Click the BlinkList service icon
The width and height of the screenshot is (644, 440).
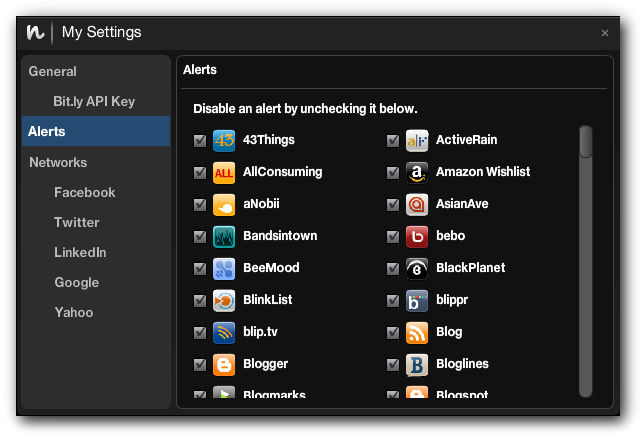224,301
